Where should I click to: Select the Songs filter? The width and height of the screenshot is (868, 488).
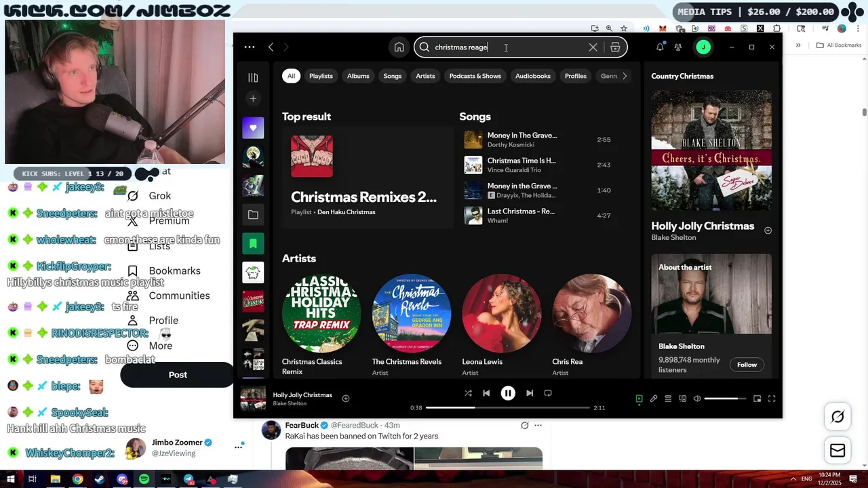pos(393,76)
